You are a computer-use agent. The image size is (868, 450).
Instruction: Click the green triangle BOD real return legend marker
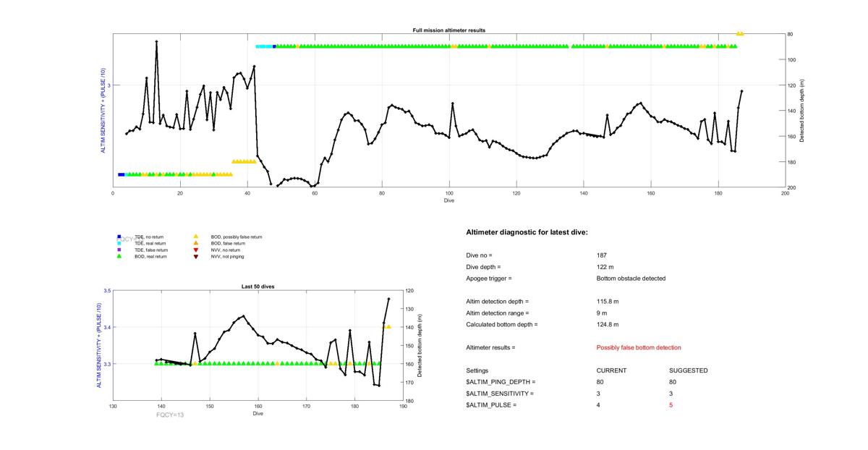pyautogui.click(x=119, y=256)
